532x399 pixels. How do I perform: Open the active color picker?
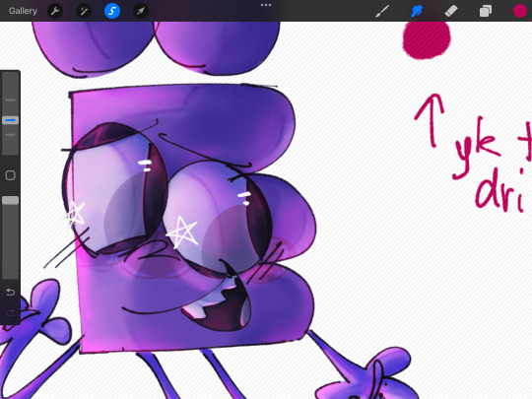(x=520, y=11)
